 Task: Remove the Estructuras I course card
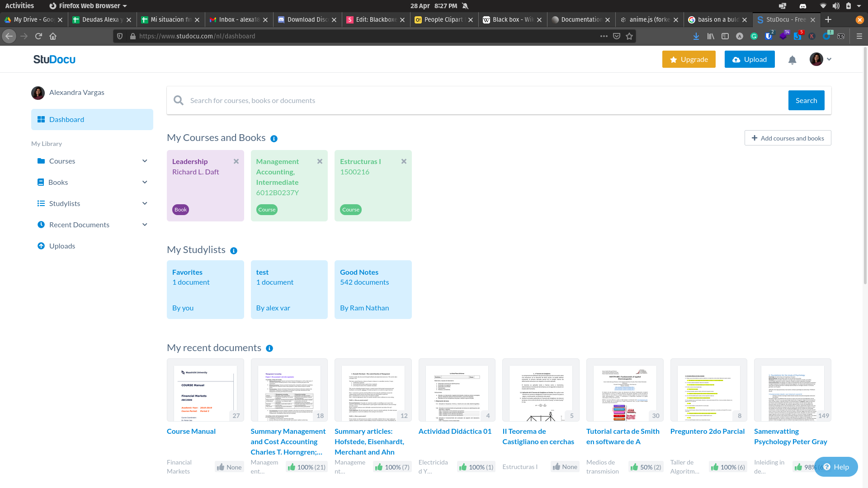click(404, 161)
